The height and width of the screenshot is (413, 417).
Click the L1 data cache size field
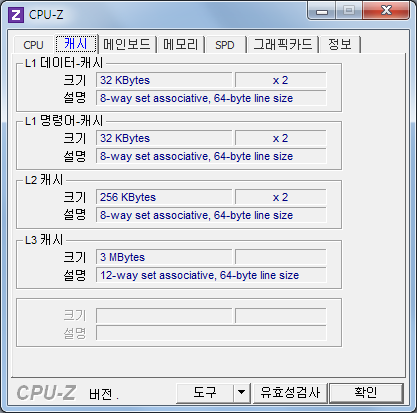click(164, 80)
